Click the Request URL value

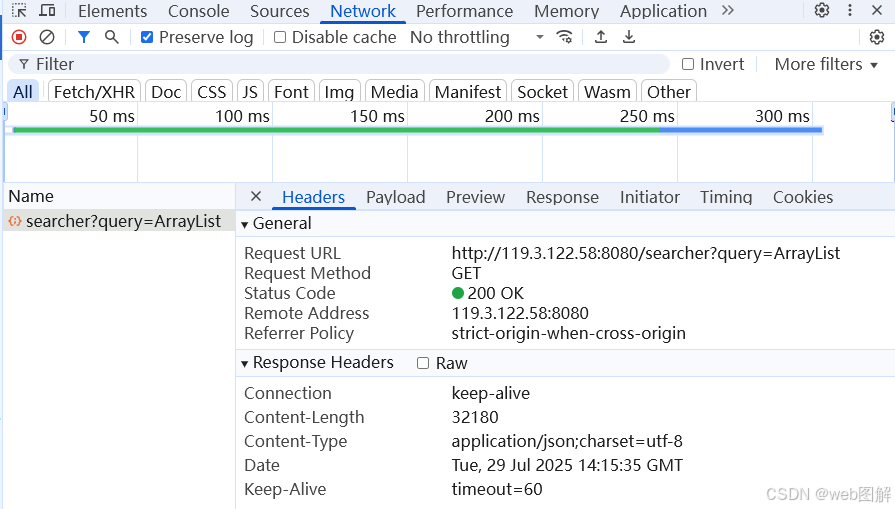[x=646, y=253]
